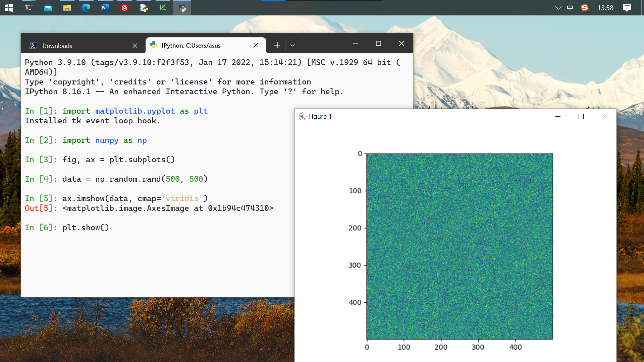
Task: Open NetEase Cloud Music on the taskbar
Action: pyautogui.click(x=124, y=8)
